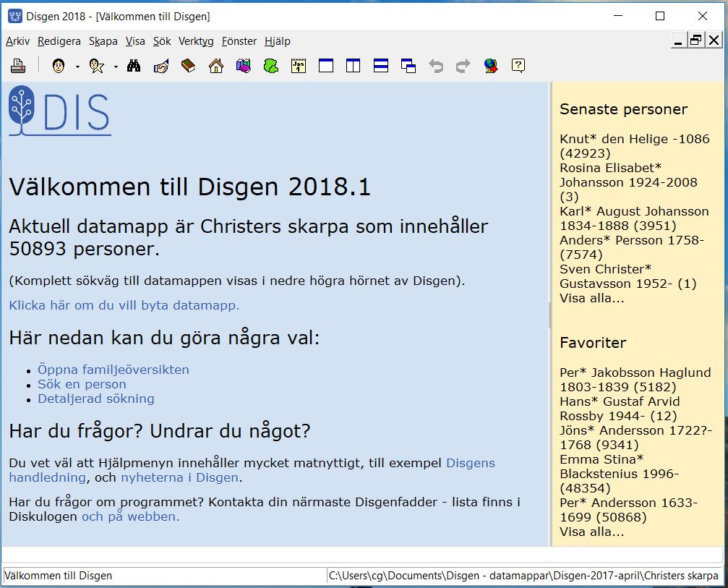Click the Jan 1 calendar icon
The image size is (728, 588).
pyautogui.click(x=299, y=66)
